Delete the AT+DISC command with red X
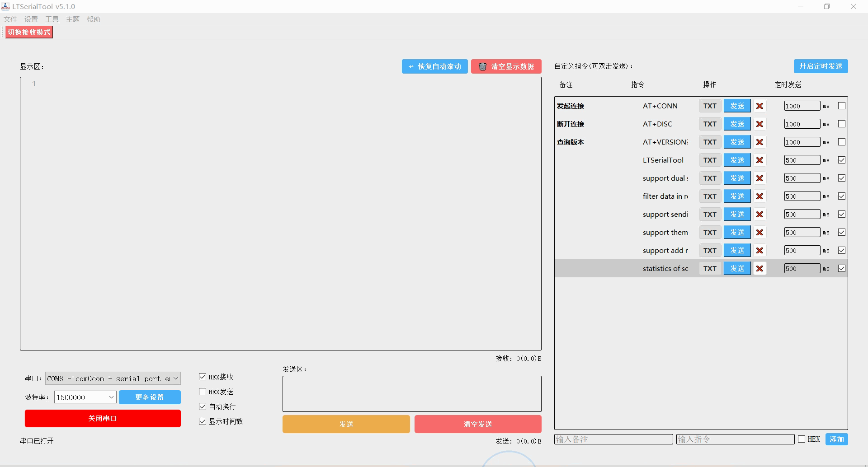 (x=759, y=124)
